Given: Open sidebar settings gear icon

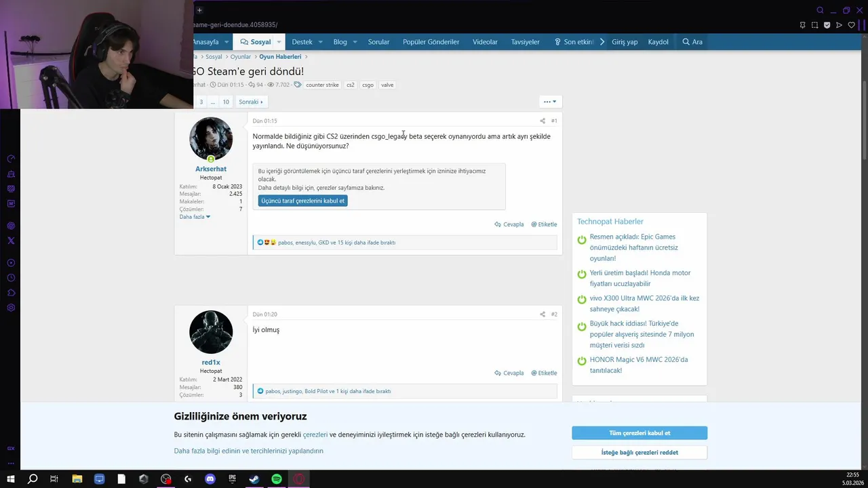Looking at the screenshot, I should pyautogui.click(x=11, y=308).
